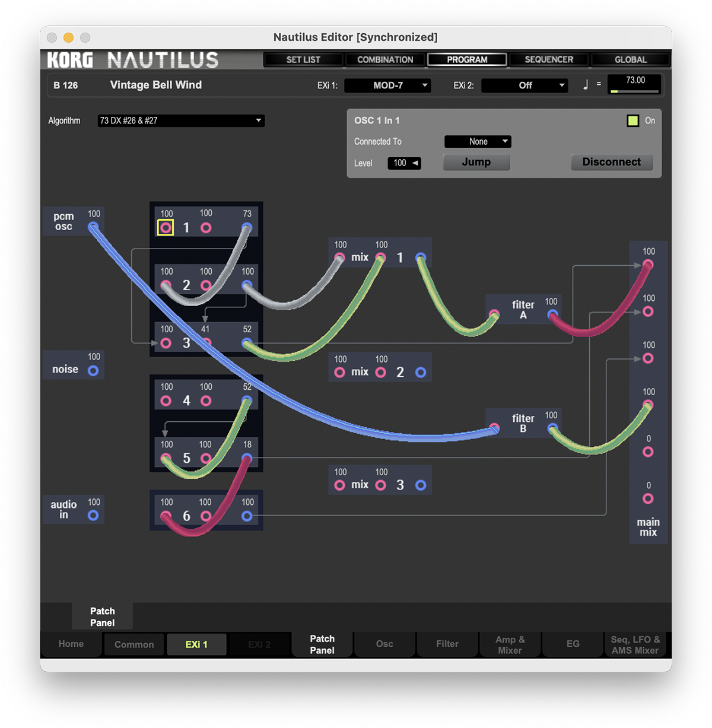
Task: Select the first input jack of oscillator 6
Action: click(166, 516)
